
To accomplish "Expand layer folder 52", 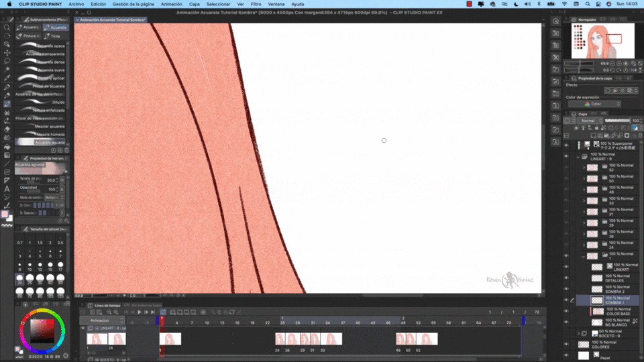I will tap(584, 168).
